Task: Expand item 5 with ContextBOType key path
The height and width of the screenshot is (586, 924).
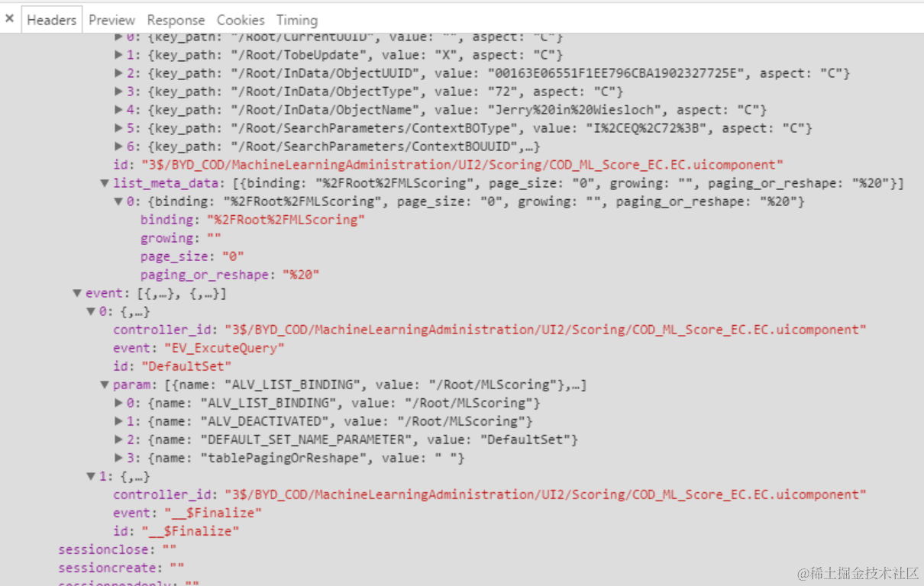Action: pos(118,128)
